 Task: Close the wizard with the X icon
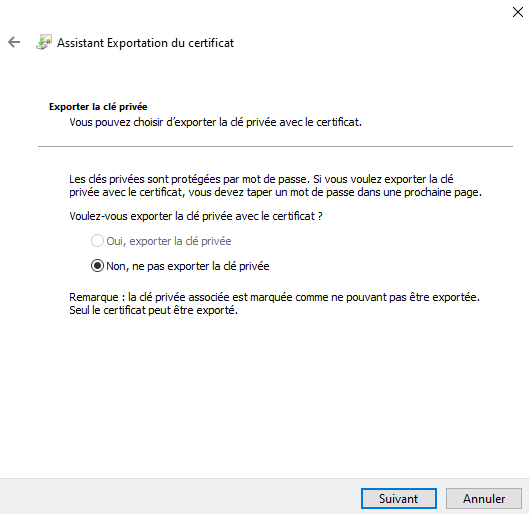click(x=518, y=12)
